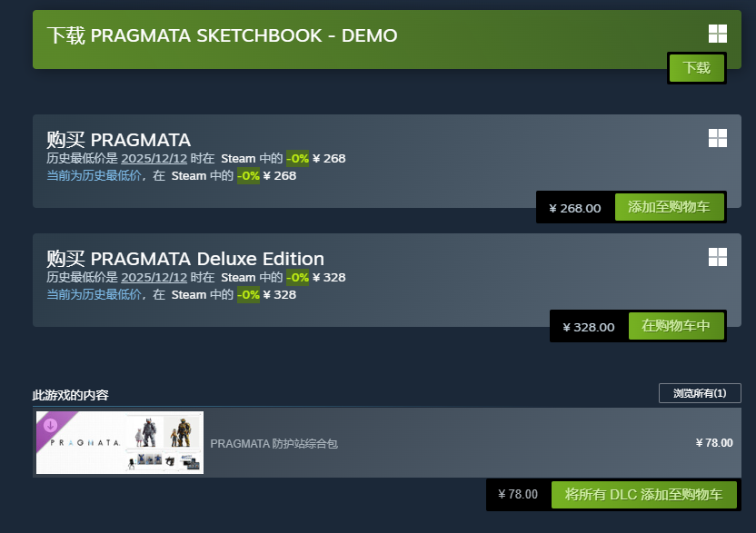Image resolution: width=756 pixels, height=533 pixels.
Task: Click the grid icon in the 购买 PRAGMATA section
Action: (x=718, y=138)
